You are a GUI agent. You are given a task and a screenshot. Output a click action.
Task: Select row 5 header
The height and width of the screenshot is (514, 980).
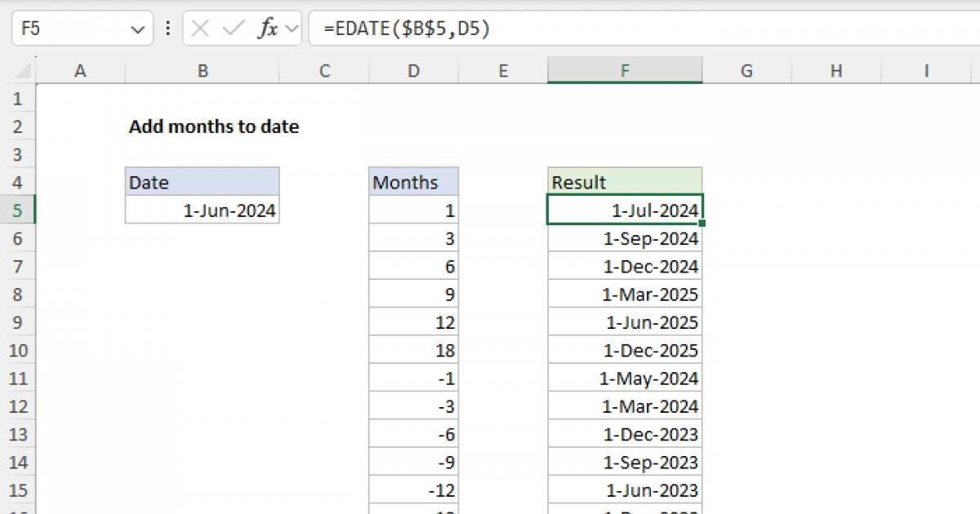(18, 210)
